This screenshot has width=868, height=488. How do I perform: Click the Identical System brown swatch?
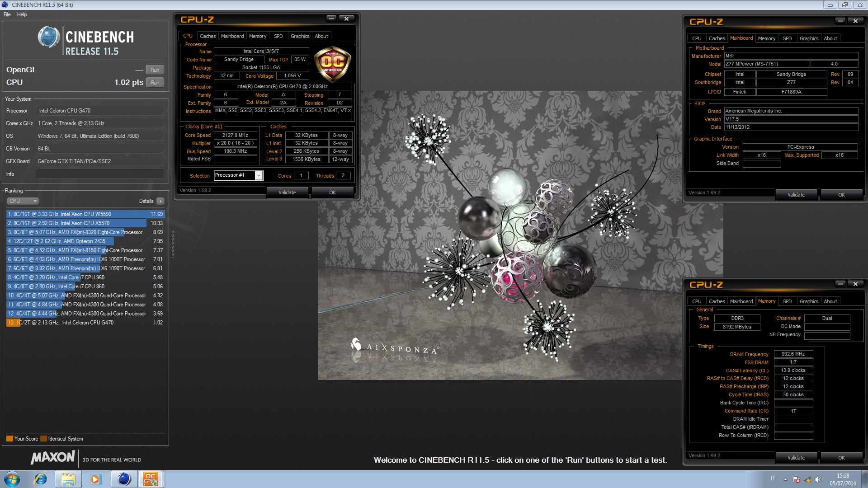(43, 439)
